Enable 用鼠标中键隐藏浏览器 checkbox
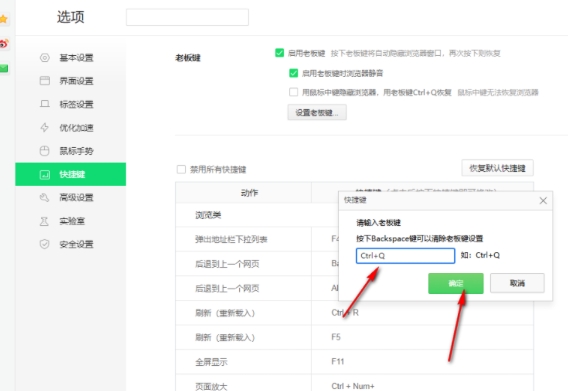568x391 pixels. coord(293,92)
